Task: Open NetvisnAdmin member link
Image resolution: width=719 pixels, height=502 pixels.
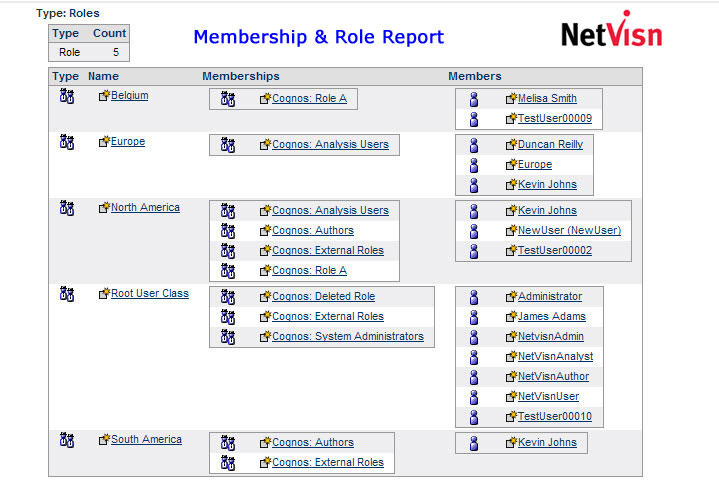Action: [x=551, y=336]
